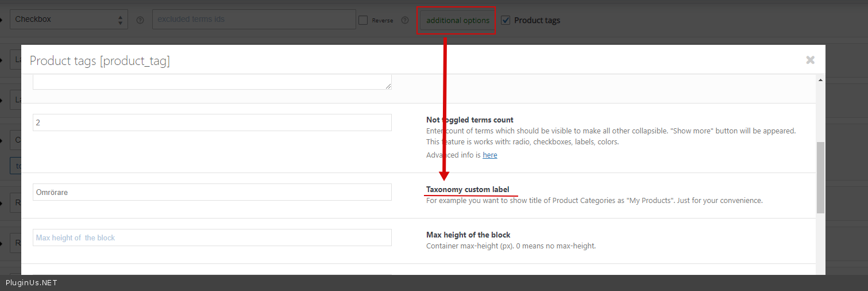This screenshot has width=868, height=291.
Task: Focus the Max height of the block input
Action: [212, 238]
